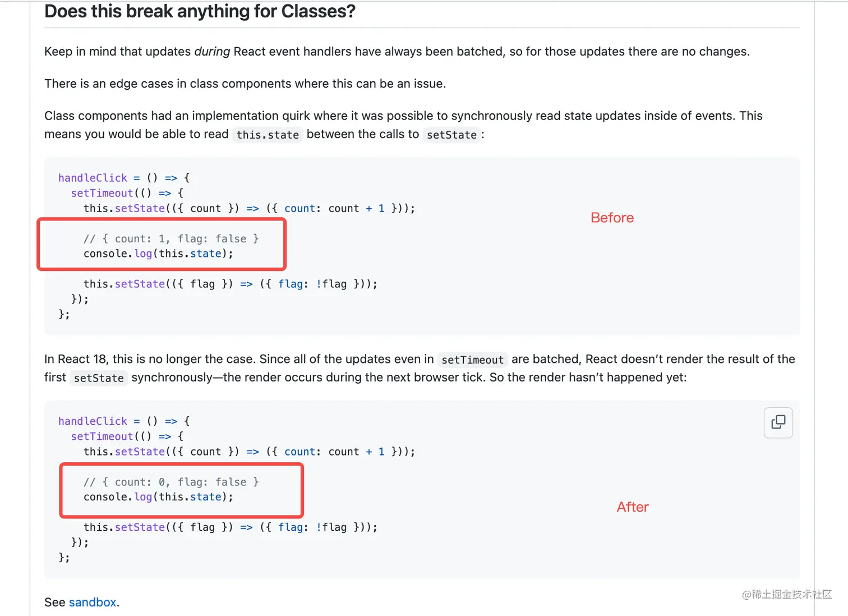848x616 pixels.
Task: Click the "count: 1, flag: false" comment
Action: [171, 238]
